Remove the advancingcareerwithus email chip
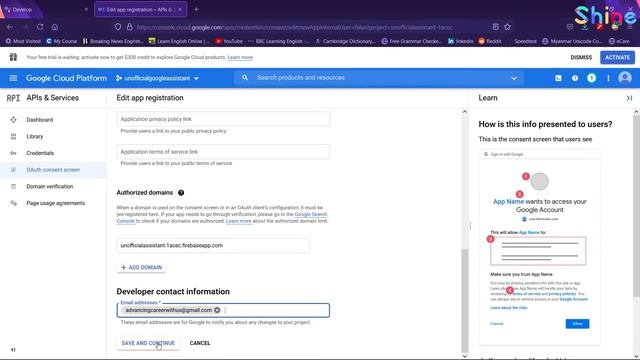 pyautogui.click(x=217, y=310)
